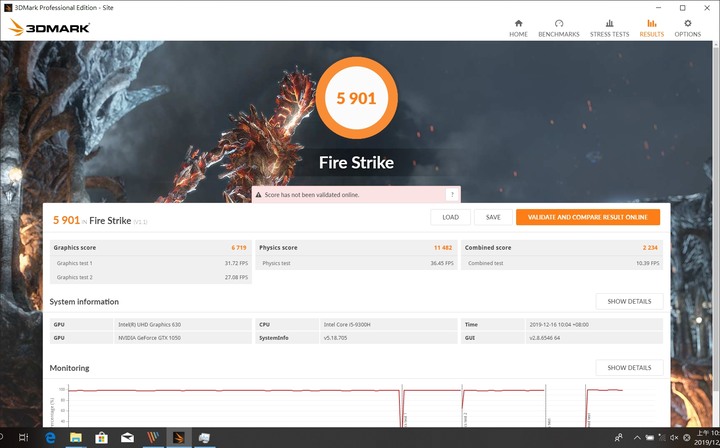Click the Physics score value 11 482

click(x=443, y=247)
